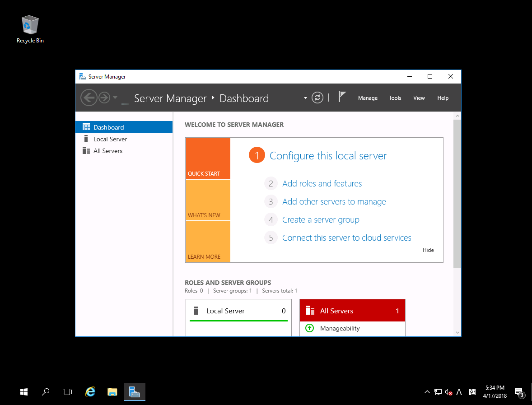The height and width of the screenshot is (405, 532).
Task: Open the Quick Start tile
Action: [208, 158]
